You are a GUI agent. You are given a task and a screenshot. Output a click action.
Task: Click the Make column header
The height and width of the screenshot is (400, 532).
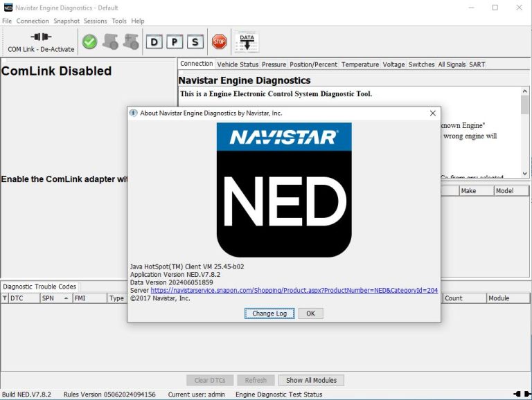[x=477, y=191]
